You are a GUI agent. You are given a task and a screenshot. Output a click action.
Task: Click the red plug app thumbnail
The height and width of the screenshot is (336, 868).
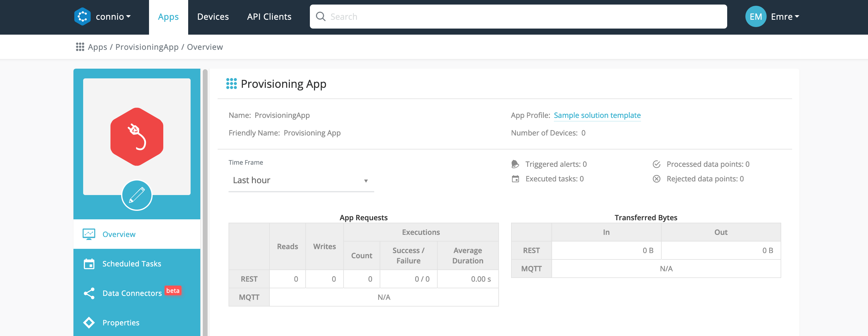pyautogui.click(x=137, y=137)
